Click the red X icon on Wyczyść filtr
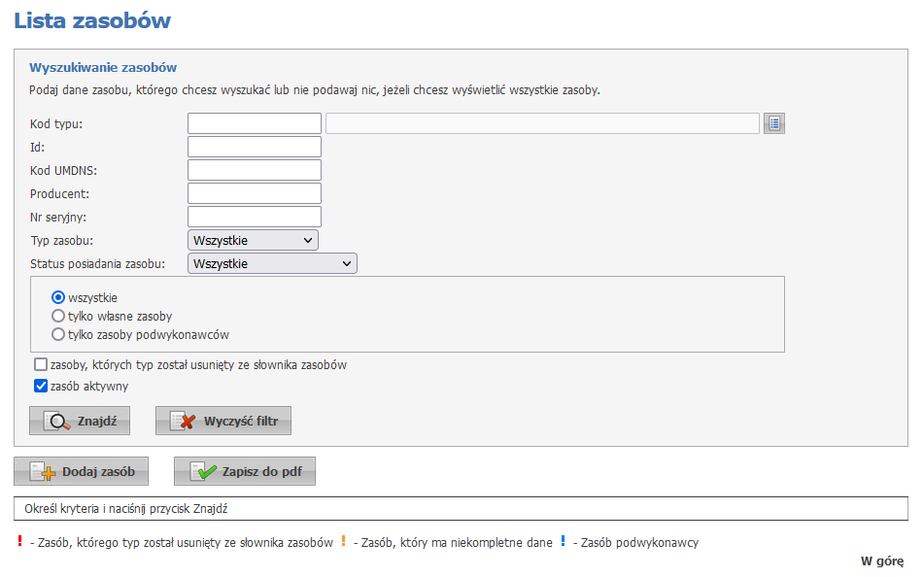Image resolution: width=924 pixels, height=577 pixels. pos(184,422)
